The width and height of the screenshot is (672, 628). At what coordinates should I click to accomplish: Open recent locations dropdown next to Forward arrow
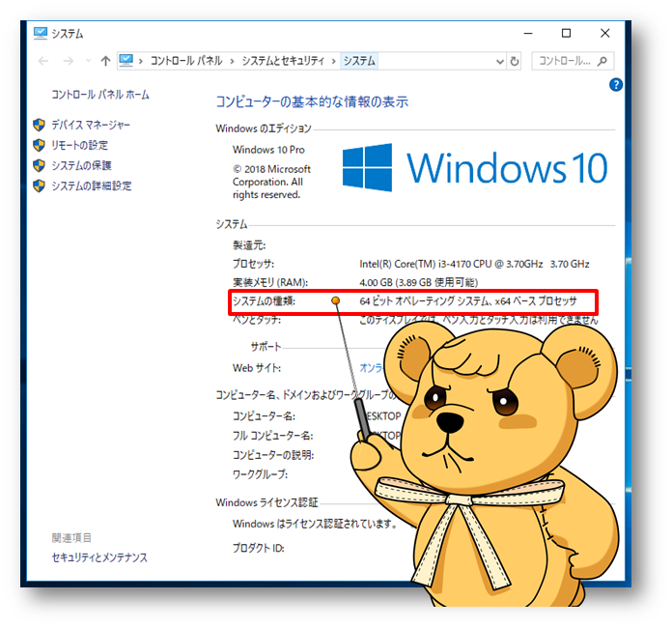coord(88,61)
